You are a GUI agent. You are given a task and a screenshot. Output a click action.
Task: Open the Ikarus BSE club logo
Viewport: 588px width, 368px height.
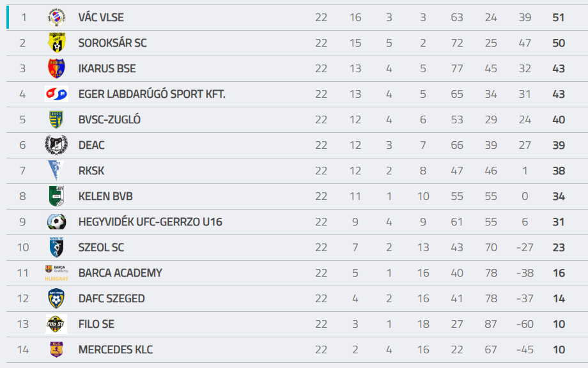click(57, 68)
